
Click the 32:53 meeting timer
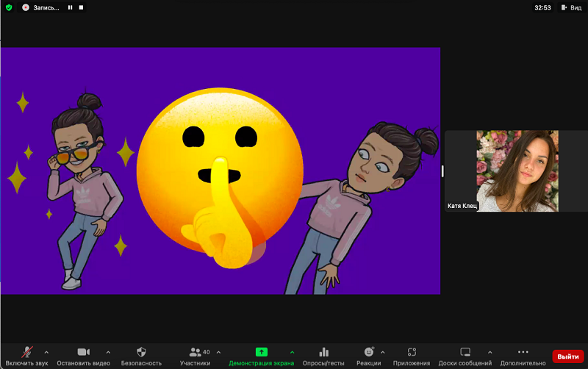click(x=542, y=7)
